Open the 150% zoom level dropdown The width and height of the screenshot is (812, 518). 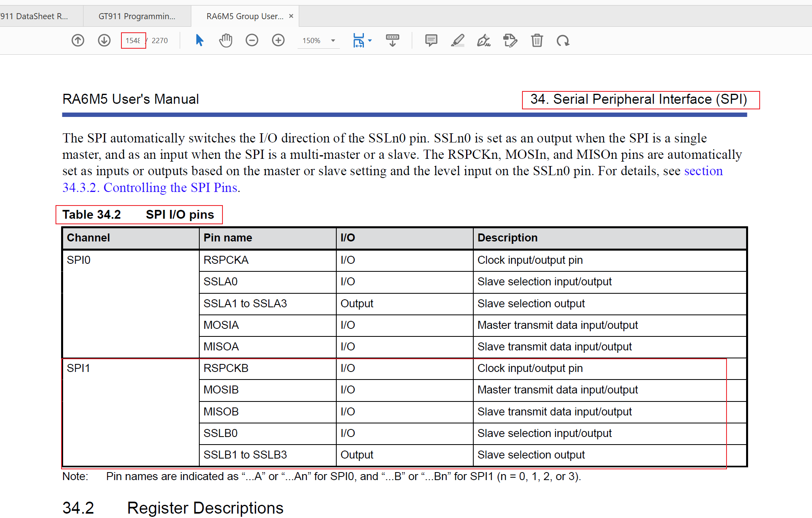tap(319, 40)
